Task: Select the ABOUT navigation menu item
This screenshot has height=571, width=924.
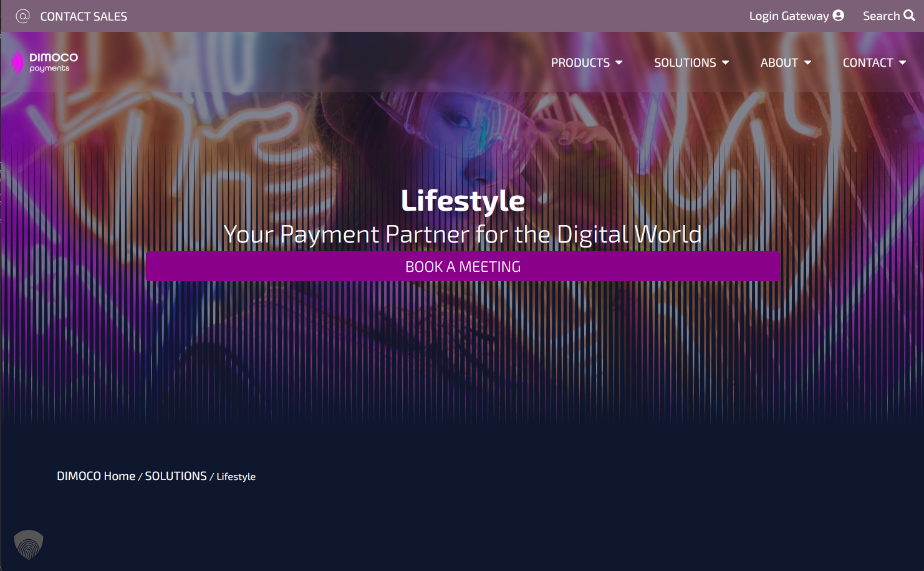Action: tap(779, 63)
